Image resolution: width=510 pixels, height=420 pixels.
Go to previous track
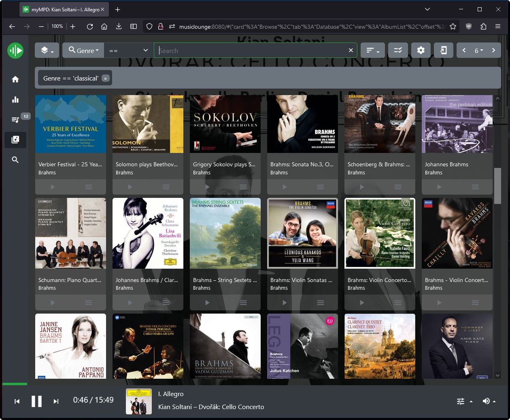click(x=17, y=401)
